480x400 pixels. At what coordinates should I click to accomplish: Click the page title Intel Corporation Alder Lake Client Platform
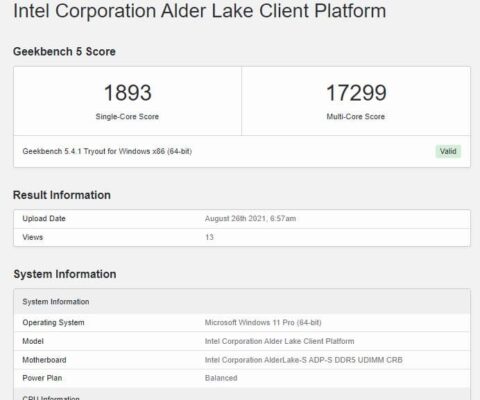tap(200, 11)
